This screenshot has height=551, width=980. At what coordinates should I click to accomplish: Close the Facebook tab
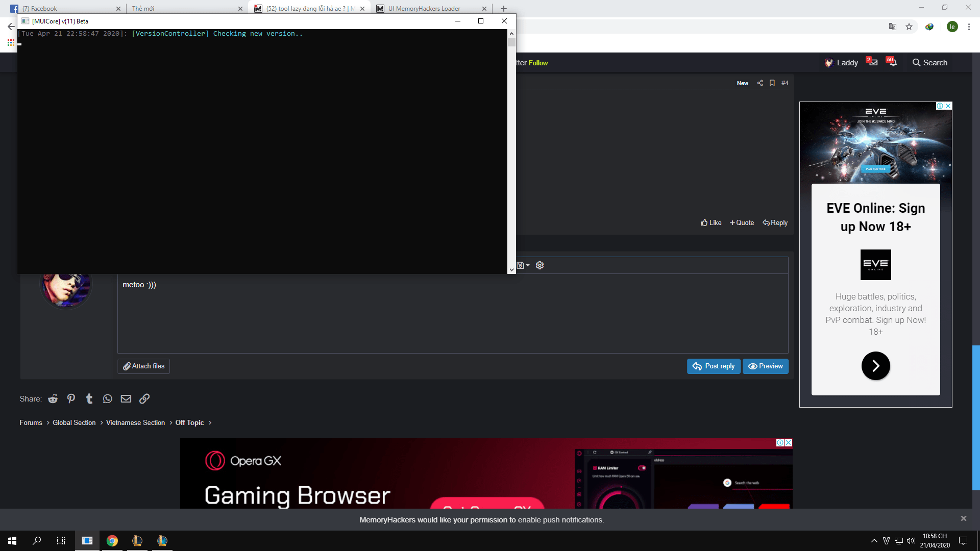point(118,8)
